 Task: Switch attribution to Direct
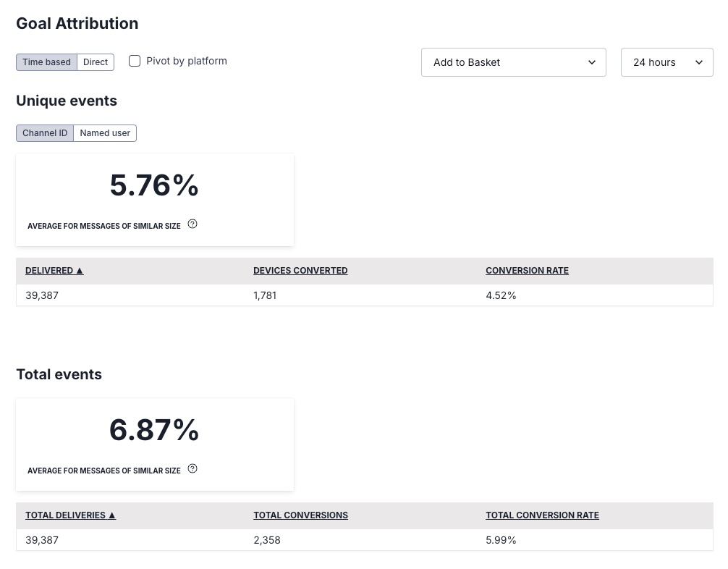tap(96, 62)
